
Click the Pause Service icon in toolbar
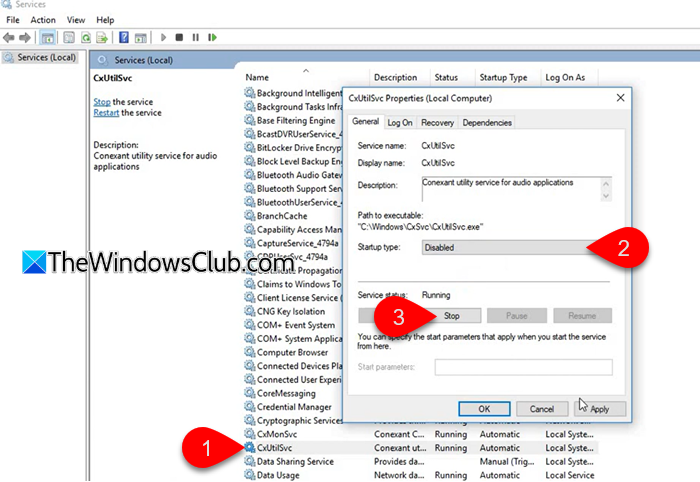(196, 37)
